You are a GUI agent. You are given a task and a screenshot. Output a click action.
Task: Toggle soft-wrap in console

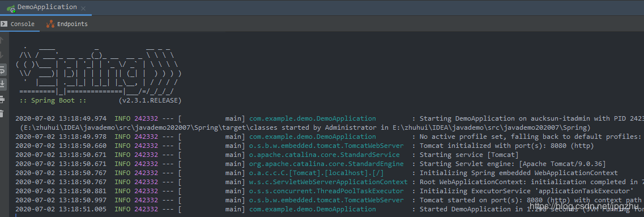tap(2, 70)
